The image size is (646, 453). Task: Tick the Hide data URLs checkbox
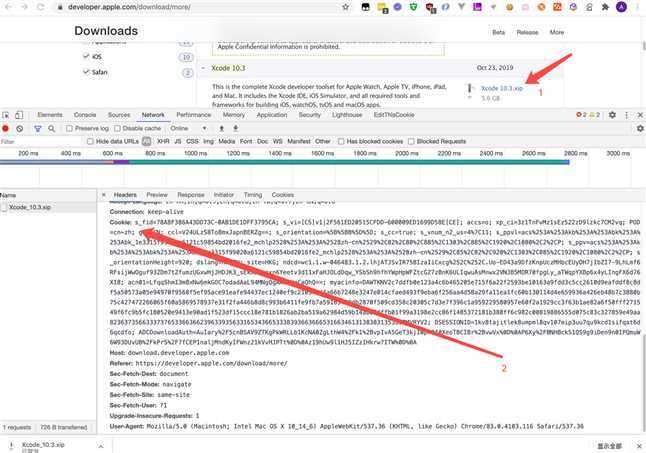(90, 141)
